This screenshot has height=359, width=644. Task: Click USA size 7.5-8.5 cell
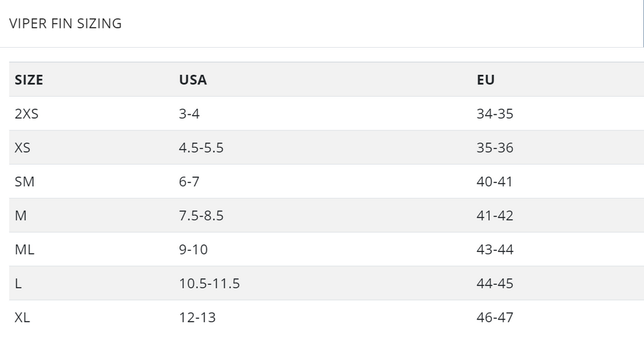click(x=201, y=215)
